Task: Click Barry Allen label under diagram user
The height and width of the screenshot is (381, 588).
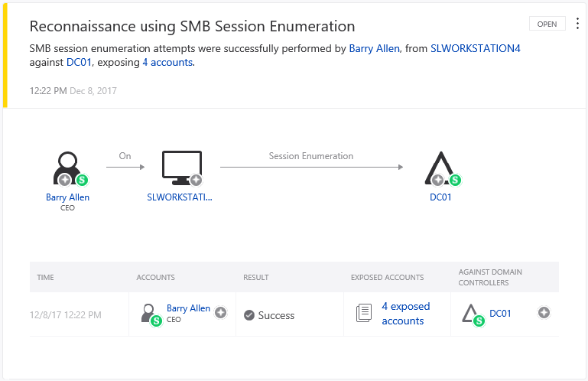Action: [x=67, y=197]
